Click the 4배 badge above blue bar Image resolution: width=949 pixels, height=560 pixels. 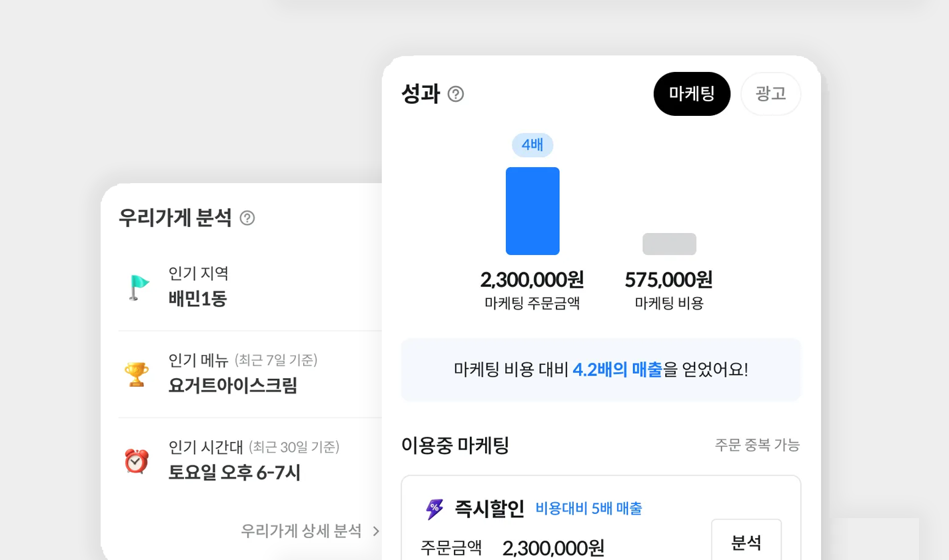click(532, 145)
